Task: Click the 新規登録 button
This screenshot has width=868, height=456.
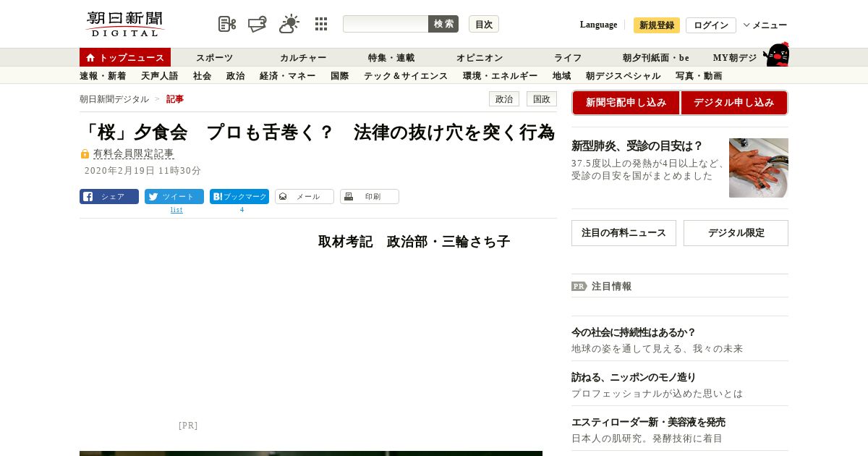Action: pos(657,25)
